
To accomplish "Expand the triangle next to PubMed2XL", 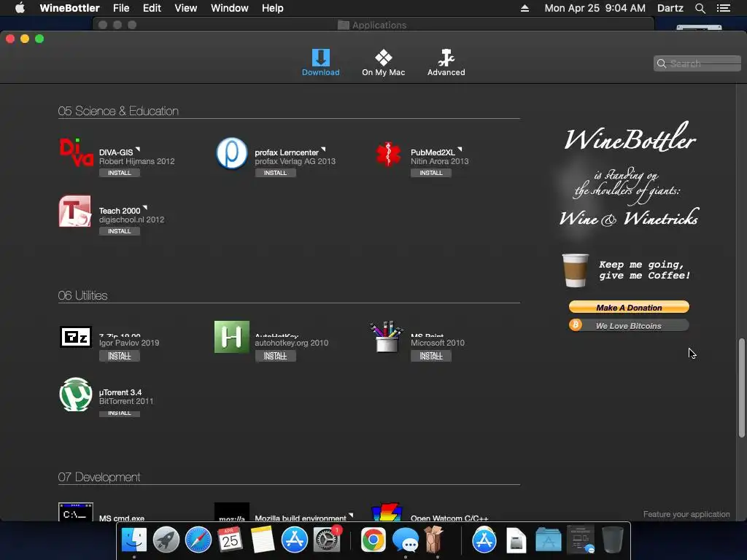I will 460,149.
